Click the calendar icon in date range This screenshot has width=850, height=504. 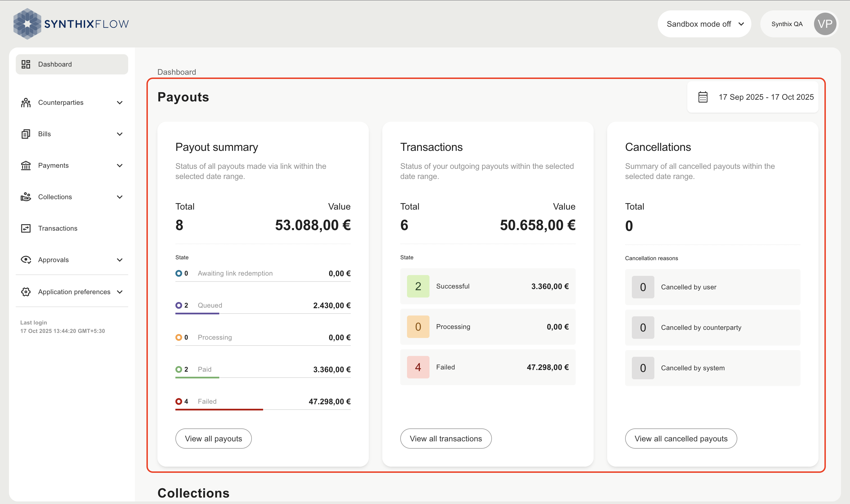tap(703, 97)
